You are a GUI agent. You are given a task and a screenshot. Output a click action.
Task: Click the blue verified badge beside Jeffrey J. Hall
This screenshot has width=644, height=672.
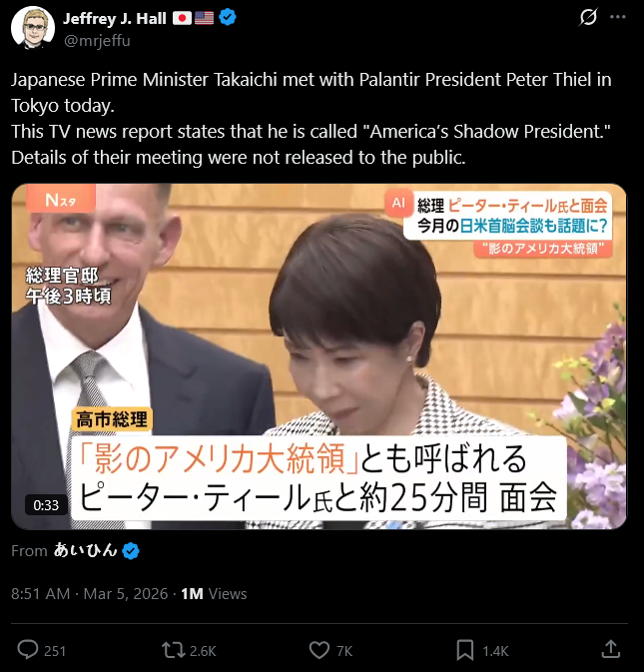click(x=227, y=18)
